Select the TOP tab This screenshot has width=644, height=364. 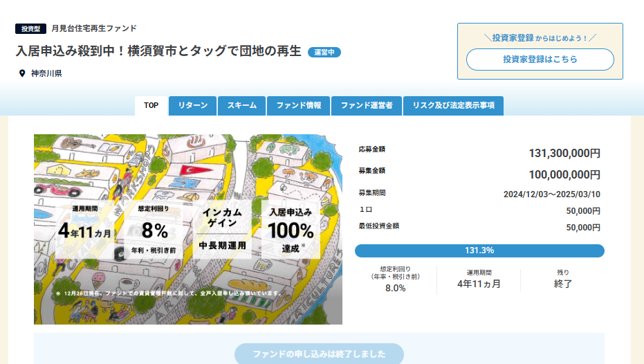[151, 106]
